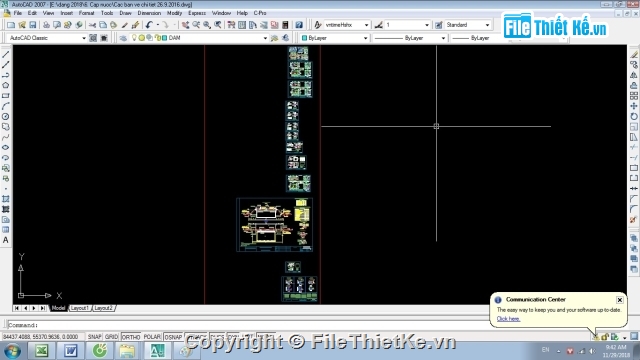This screenshot has width=640, height=360.
Task: Click the Command line input field
Action: [x=245, y=325]
